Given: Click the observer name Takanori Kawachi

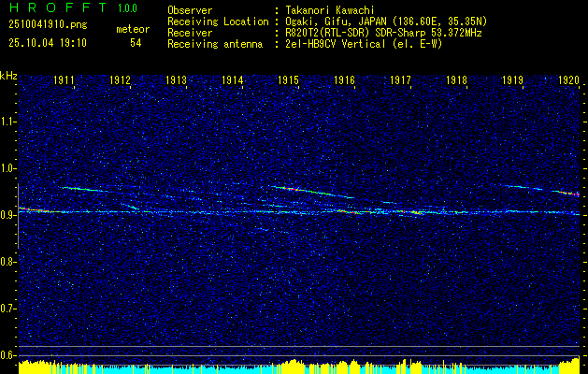Looking at the screenshot, I should click(x=329, y=10).
